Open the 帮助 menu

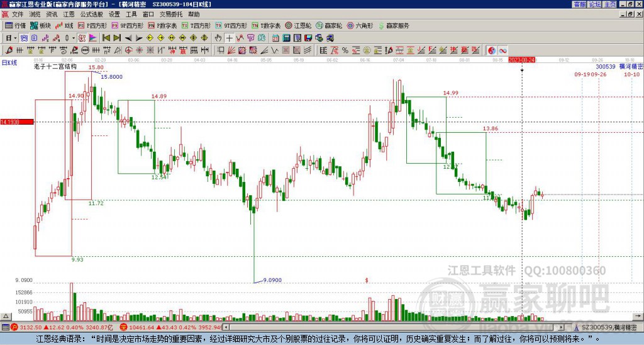[194, 14]
